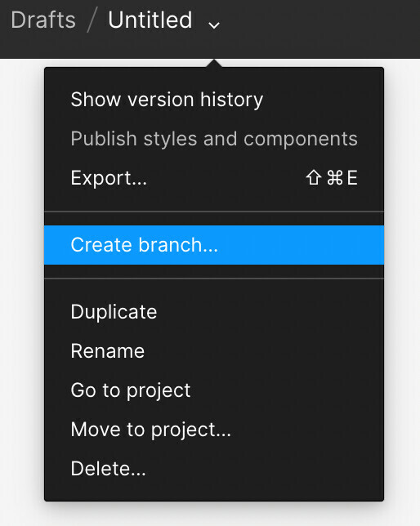Image resolution: width=420 pixels, height=526 pixels.
Task: Click the light canvas left of the menu
Action: pyautogui.click(x=21, y=269)
